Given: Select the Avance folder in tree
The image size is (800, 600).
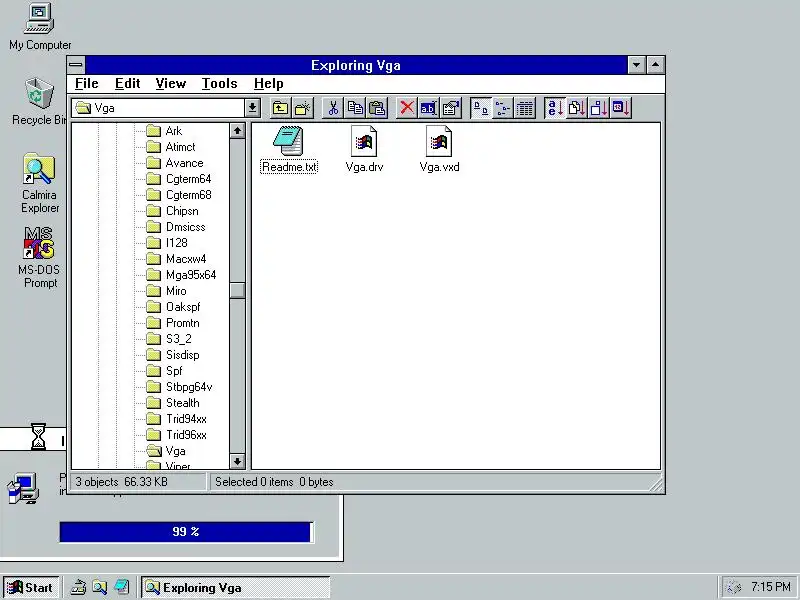Looking at the screenshot, I should pyautogui.click(x=175, y=163).
